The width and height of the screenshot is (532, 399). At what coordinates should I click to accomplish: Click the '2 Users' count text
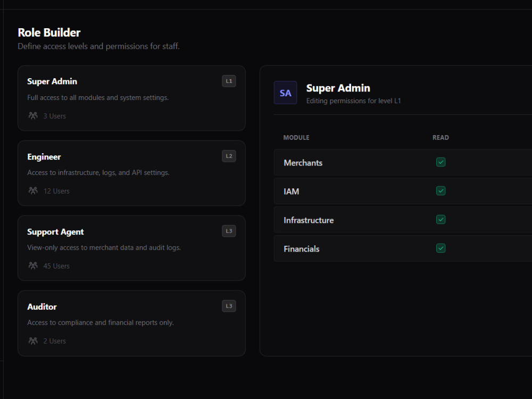click(x=55, y=341)
